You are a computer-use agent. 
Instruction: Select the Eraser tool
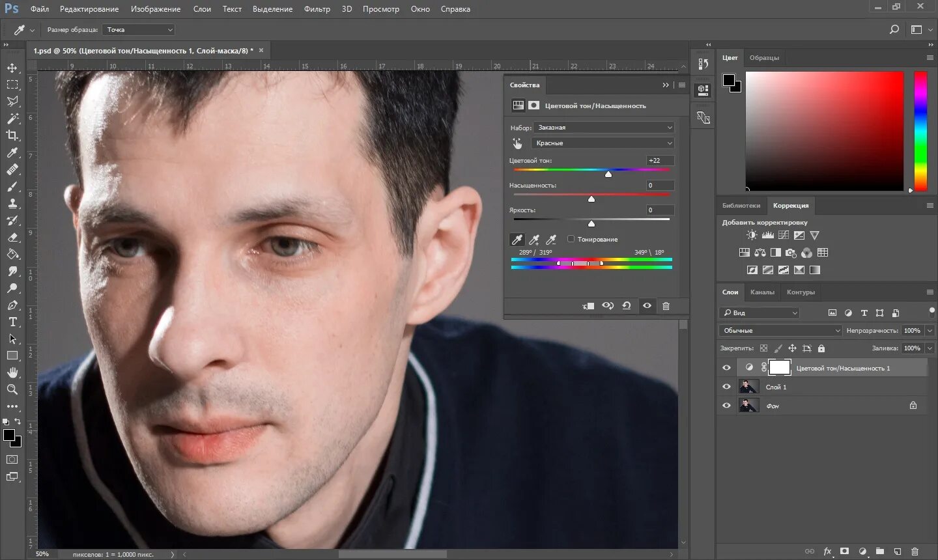click(x=12, y=237)
